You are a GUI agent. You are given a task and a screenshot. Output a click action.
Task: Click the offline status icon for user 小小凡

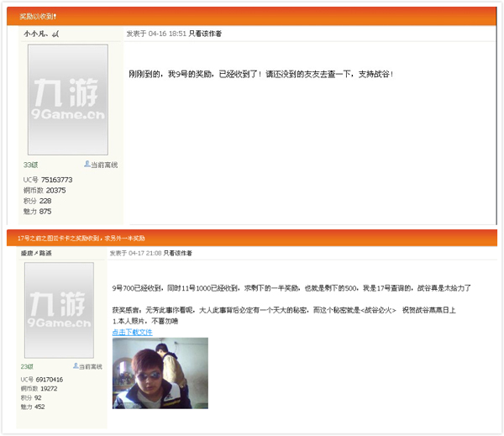(x=87, y=165)
